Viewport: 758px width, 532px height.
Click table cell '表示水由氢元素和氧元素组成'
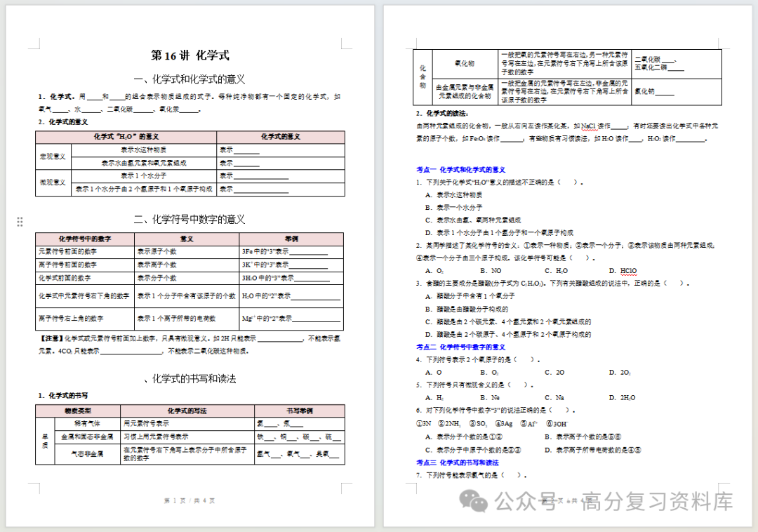(144, 164)
